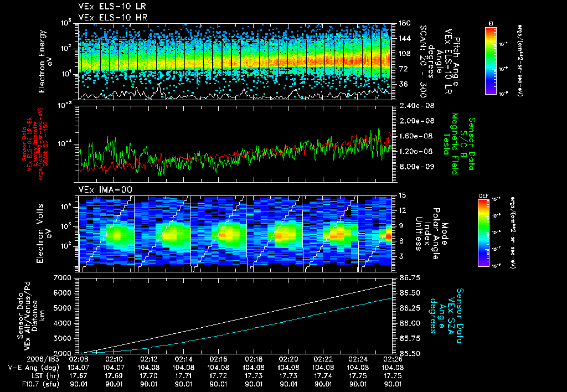Click the 5000 km altitude tick

63,308
